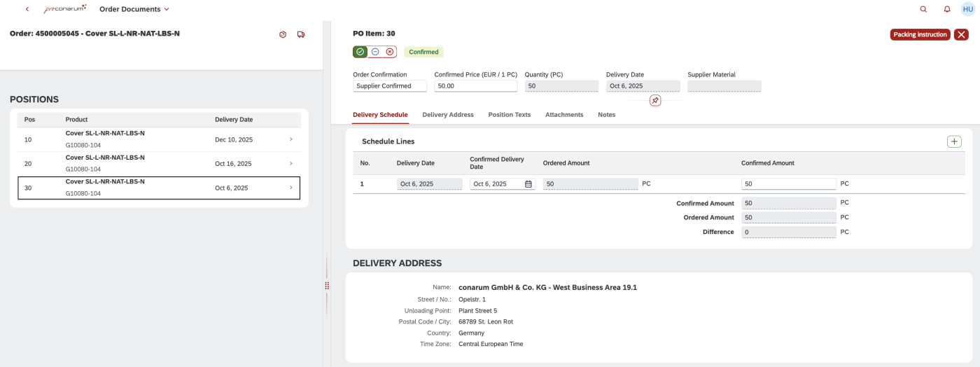This screenshot has height=367, width=980.
Task: Open the notifications bell
Action: click(947, 9)
